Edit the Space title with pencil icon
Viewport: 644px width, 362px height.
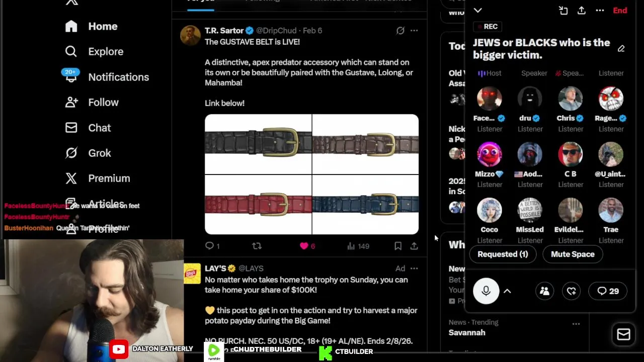click(621, 49)
